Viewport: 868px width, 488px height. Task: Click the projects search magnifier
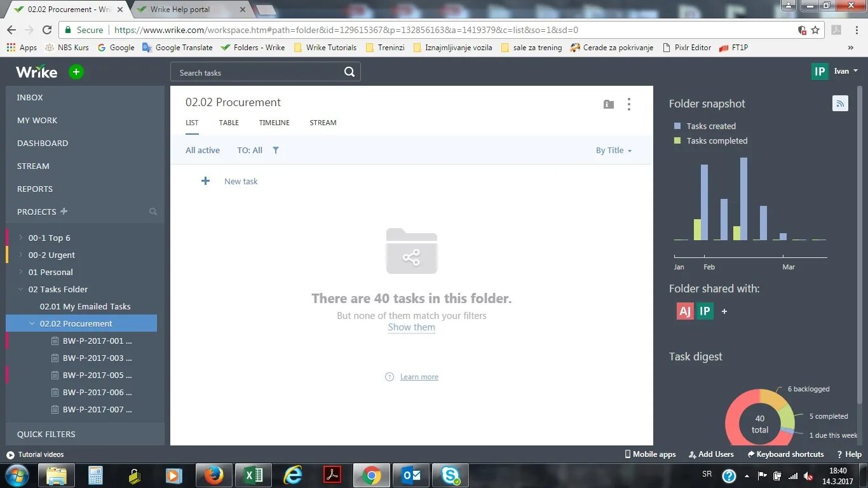coord(153,211)
